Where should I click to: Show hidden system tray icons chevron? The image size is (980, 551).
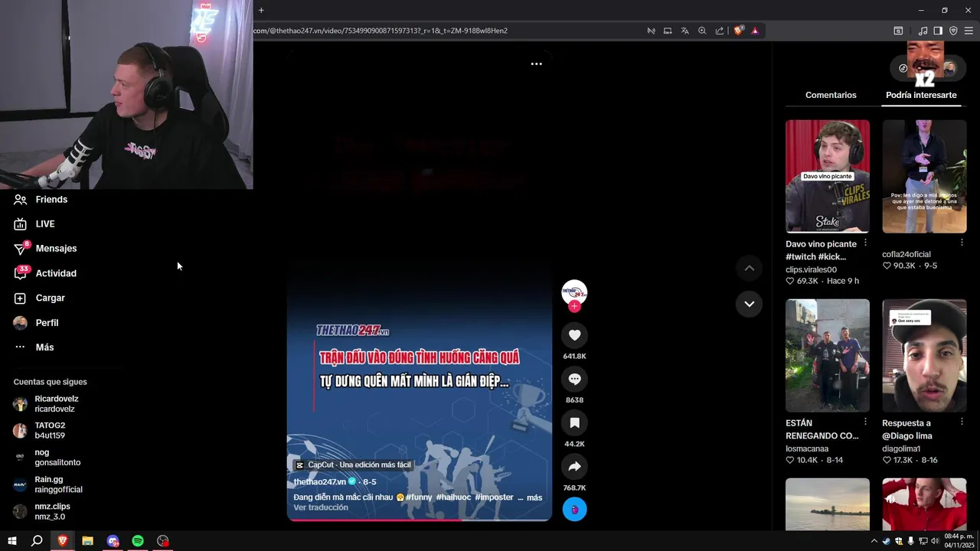click(874, 541)
